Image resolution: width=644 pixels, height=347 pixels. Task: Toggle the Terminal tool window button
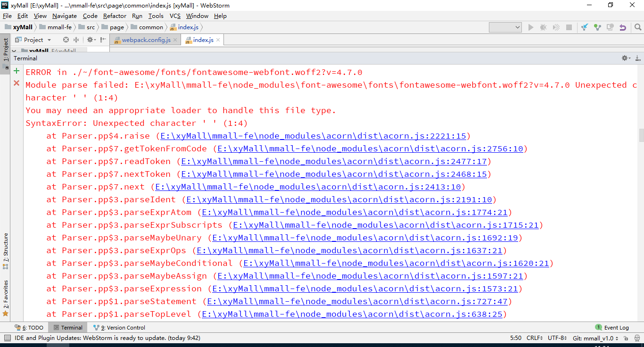[x=68, y=328]
